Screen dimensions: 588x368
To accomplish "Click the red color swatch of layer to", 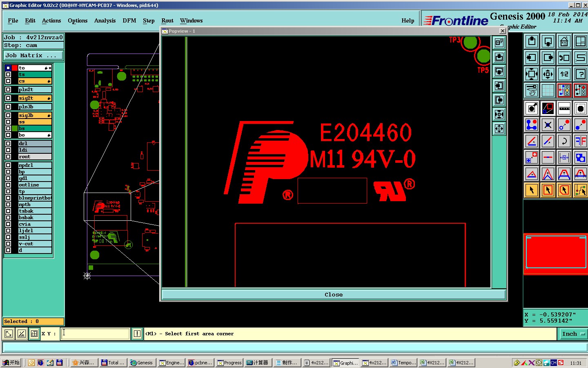I will tap(15, 68).
